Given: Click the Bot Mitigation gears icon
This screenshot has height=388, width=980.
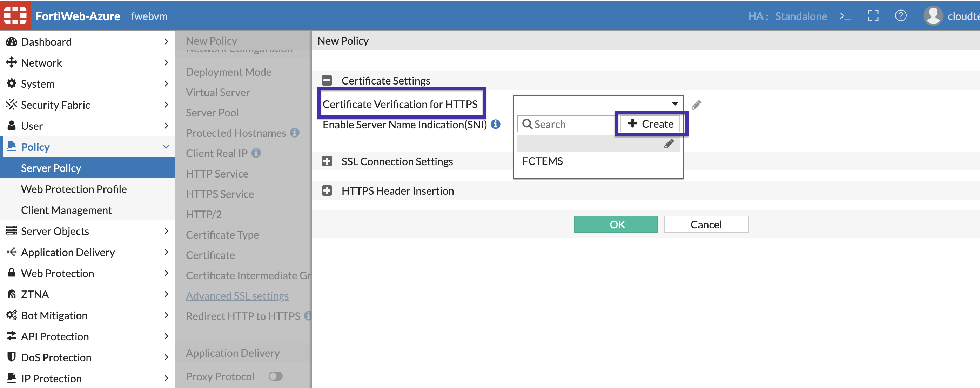Looking at the screenshot, I should coord(12,315).
